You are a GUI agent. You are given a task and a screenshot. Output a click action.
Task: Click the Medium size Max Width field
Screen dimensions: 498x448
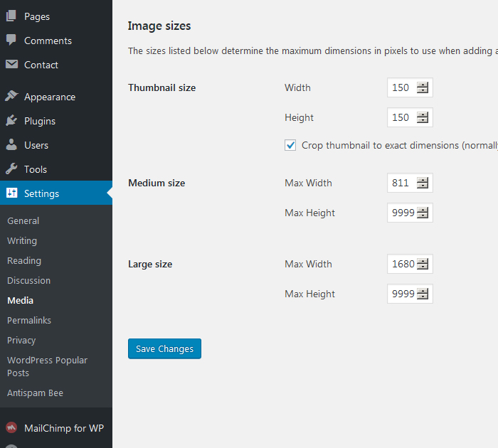click(x=410, y=183)
